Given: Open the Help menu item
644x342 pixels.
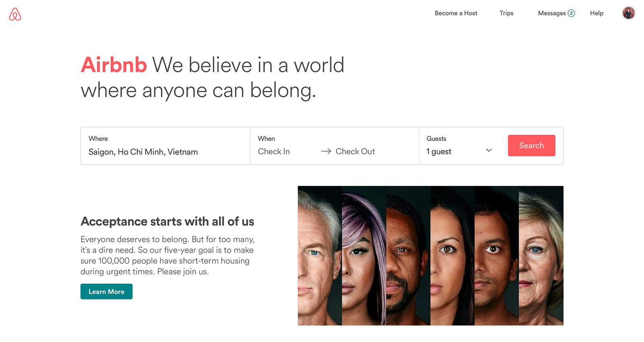Looking at the screenshot, I should click(597, 13).
